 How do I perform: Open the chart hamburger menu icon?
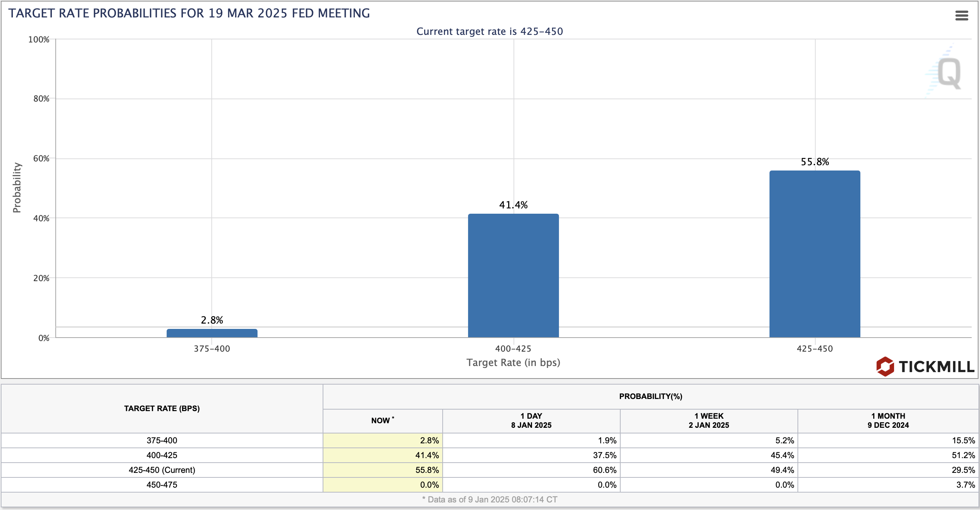click(961, 16)
